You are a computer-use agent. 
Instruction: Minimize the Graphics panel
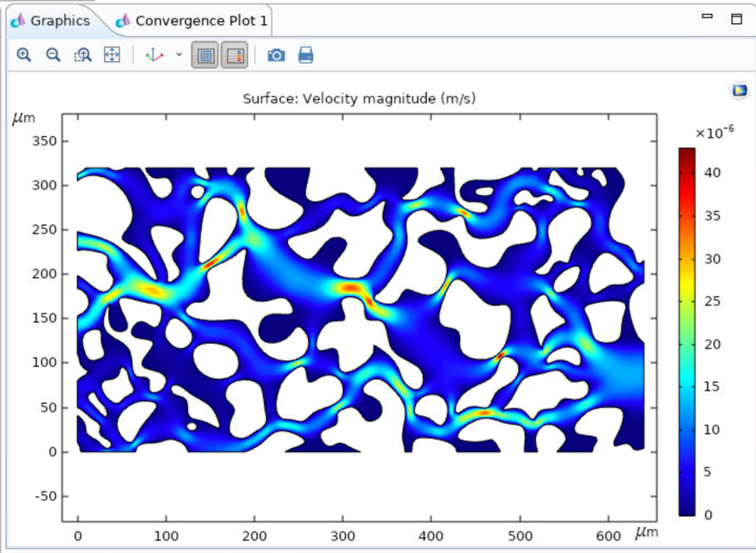tap(706, 16)
